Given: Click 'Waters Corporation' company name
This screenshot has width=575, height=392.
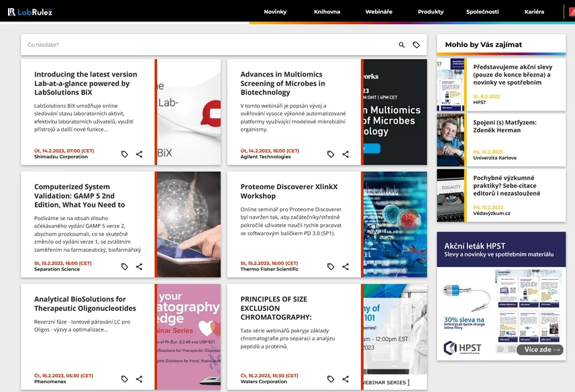Looking at the screenshot, I should pos(264,382).
